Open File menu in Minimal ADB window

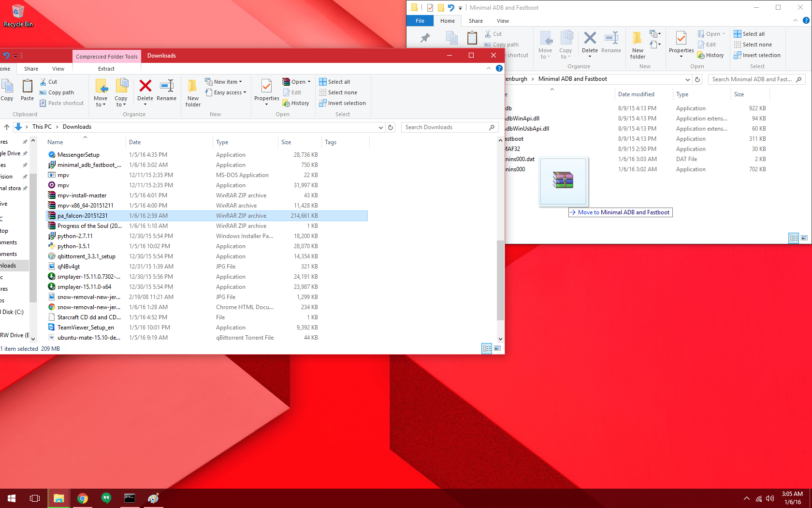[420, 21]
